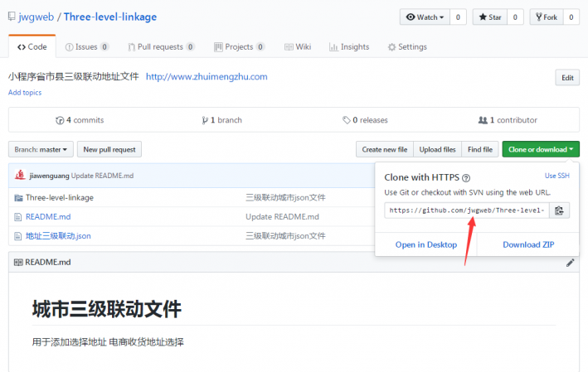The width and height of the screenshot is (588, 372).
Task: Click the pencil icon to edit README.md
Action: tap(570, 263)
